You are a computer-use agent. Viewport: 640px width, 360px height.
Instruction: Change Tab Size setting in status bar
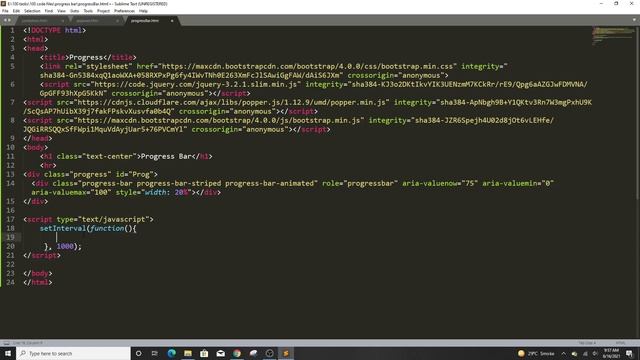pos(587,343)
